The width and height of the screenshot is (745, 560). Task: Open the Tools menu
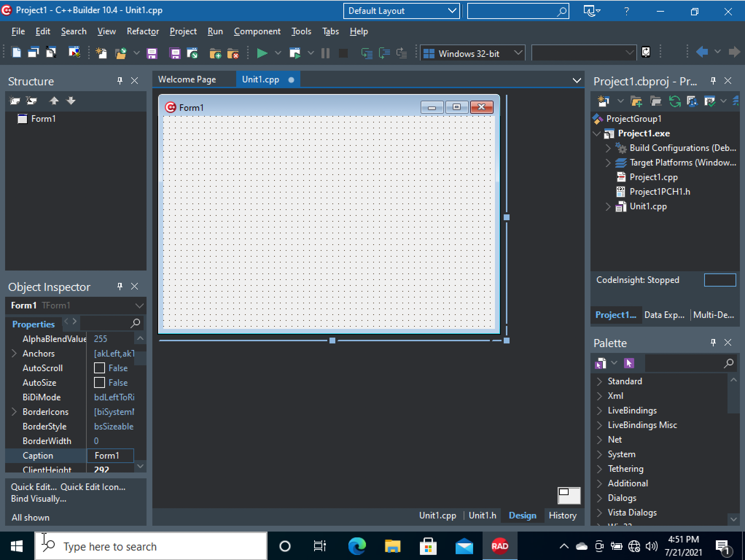pos(301,31)
